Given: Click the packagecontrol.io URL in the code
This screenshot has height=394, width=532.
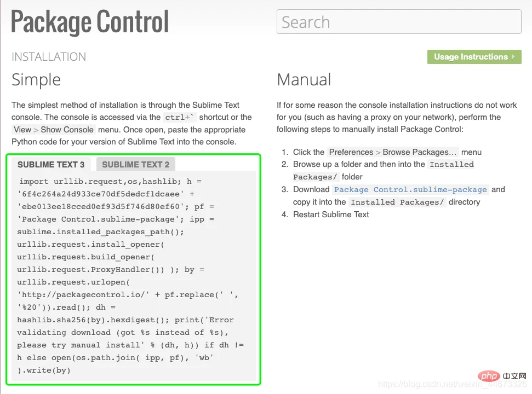Looking at the screenshot, I should pyautogui.click(x=83, y=295).
